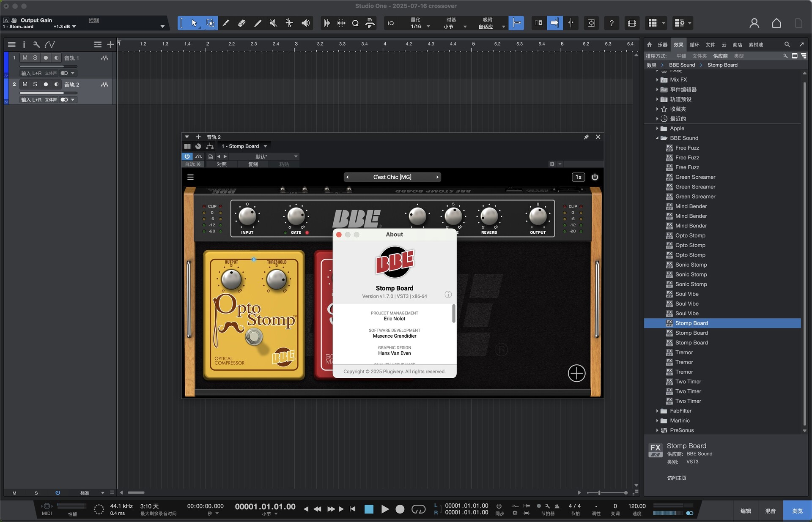This screenshot has width=812, height=522.
Task: Switch to the 循环 browser tab
Action: tap(694, 44)
